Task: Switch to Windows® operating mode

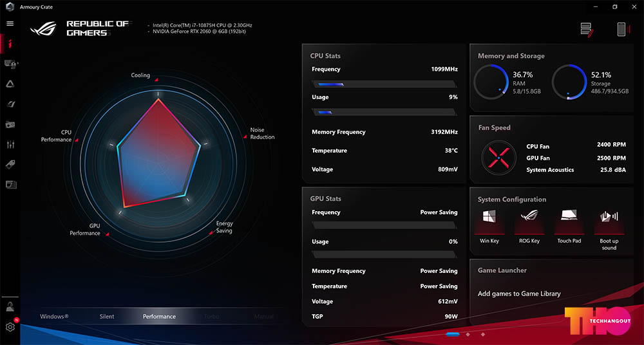Action: (54, 317)
